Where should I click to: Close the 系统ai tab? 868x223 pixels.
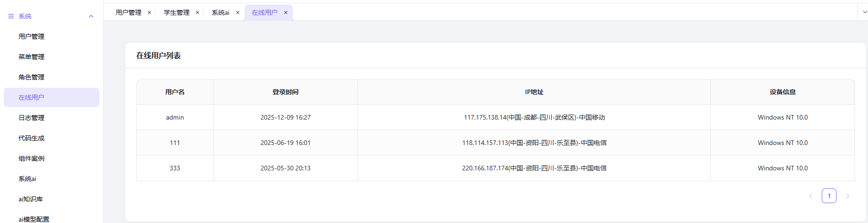238,12
